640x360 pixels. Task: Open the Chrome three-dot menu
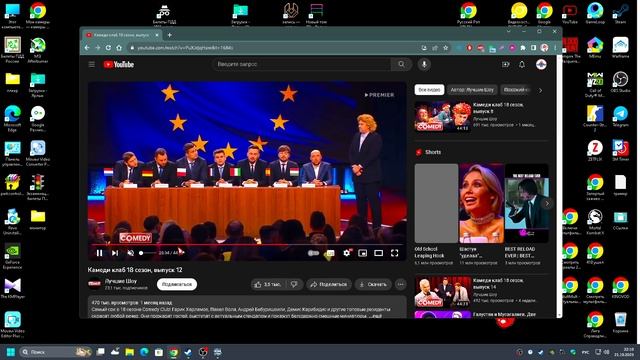(x=555, y=48)
